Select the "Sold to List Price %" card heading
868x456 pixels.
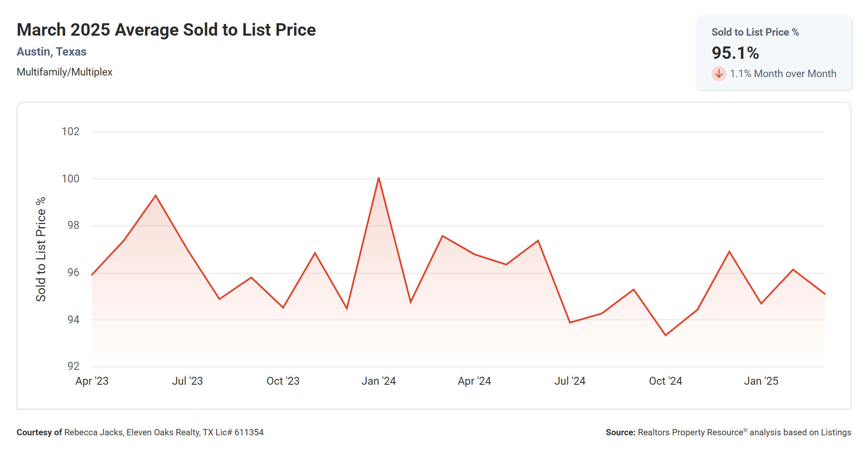tap(755, 32)
